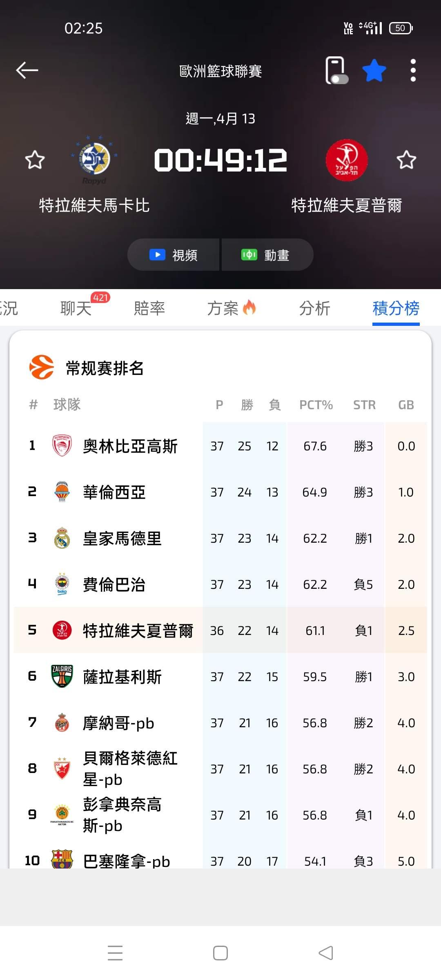The width and height of the screenshot is (441, 980).
Task: Open the Hapoel Tel Aviv red logo
Action: click(x=347, y=160)
